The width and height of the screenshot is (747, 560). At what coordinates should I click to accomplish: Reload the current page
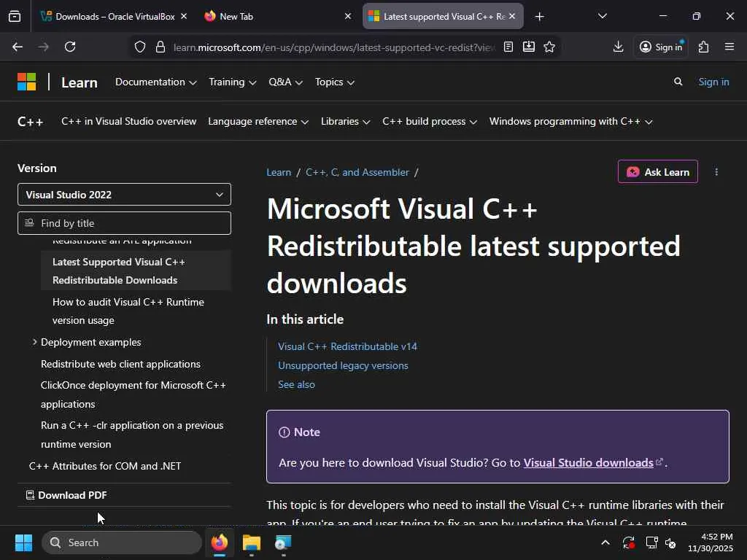[x=70, y=47]
